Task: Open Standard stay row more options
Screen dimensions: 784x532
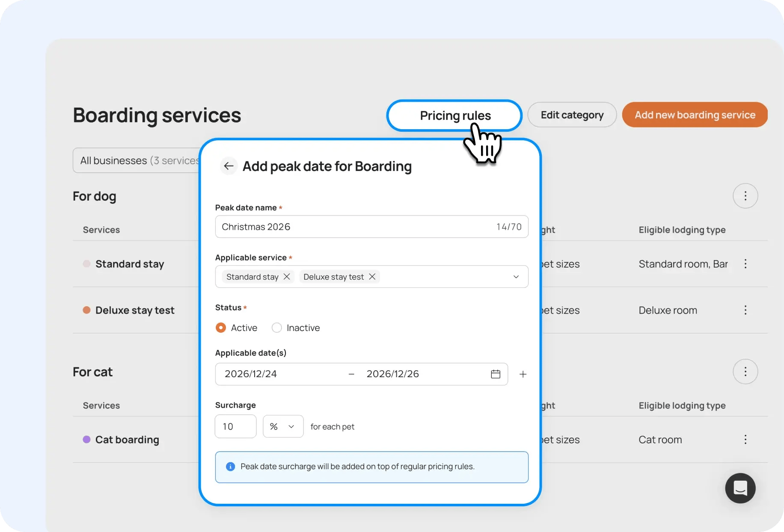Action: click(x=745, y=264)
